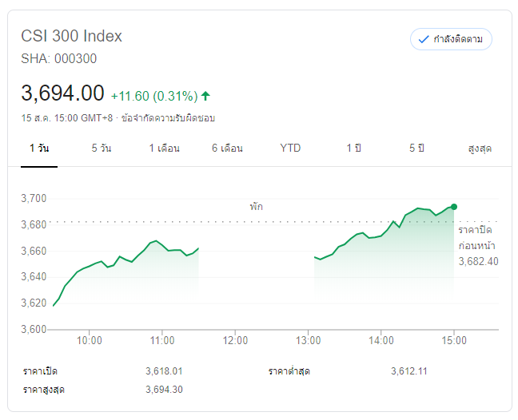
Task: Click the morning session line near 11:00
Action: pos(161,243)
